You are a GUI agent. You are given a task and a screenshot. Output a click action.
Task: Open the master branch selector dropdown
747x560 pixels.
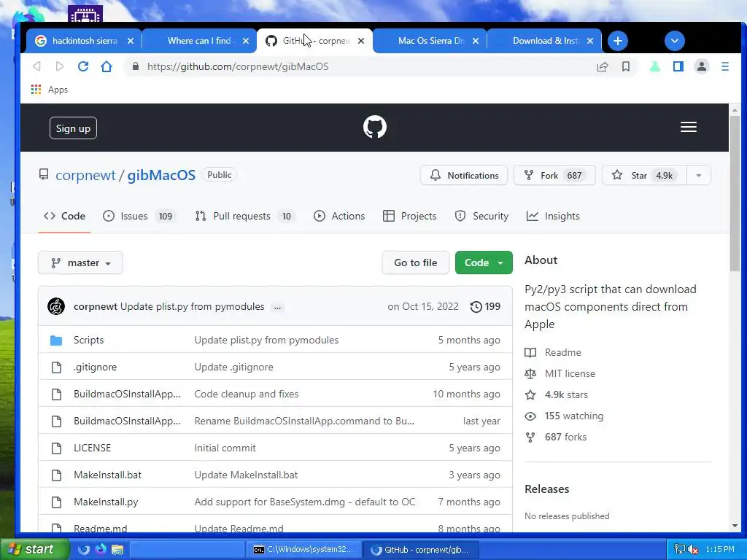click(80, 262)
